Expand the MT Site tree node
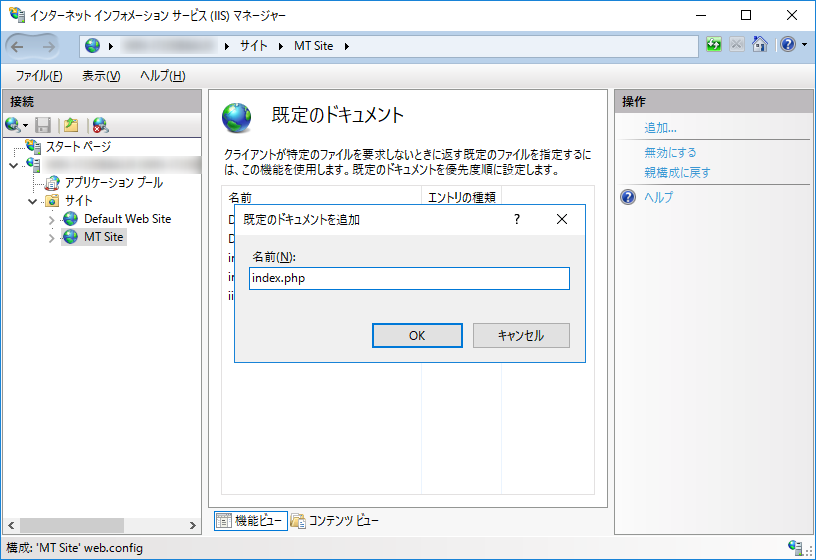The image size is (816, 560). coord(52,238)
